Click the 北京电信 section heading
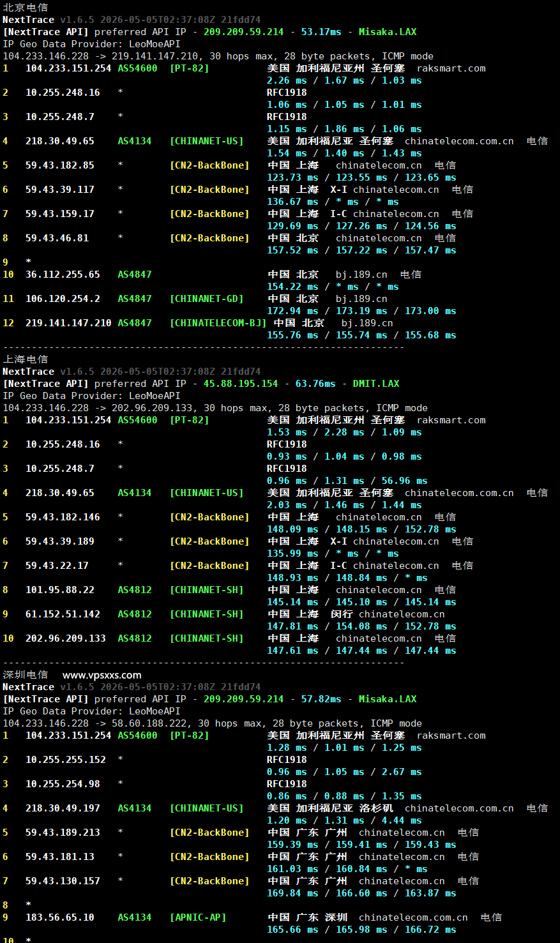 pos(25,8)
